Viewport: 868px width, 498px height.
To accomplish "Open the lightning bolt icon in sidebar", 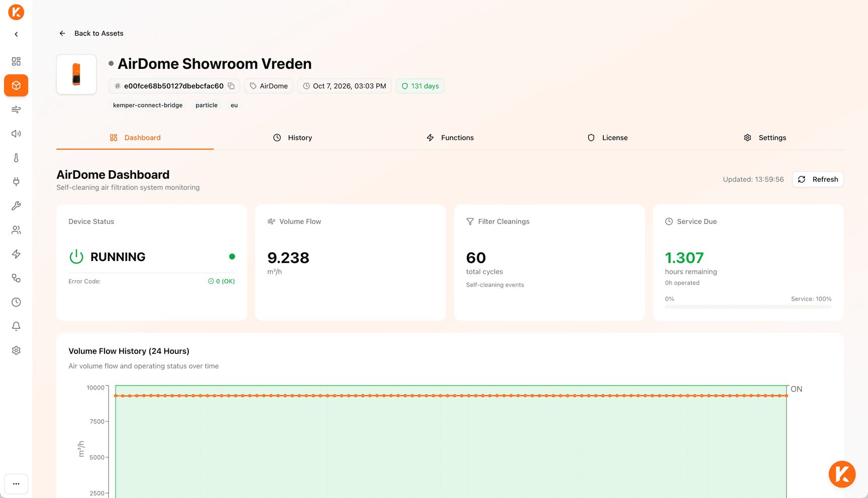I will click(x=16, y=254).
